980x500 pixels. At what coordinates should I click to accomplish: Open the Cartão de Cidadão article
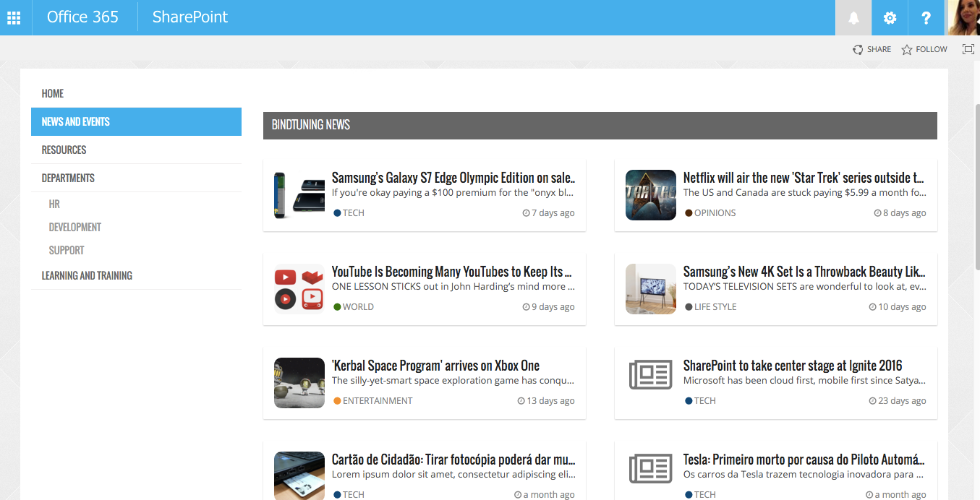click(453, 460)
